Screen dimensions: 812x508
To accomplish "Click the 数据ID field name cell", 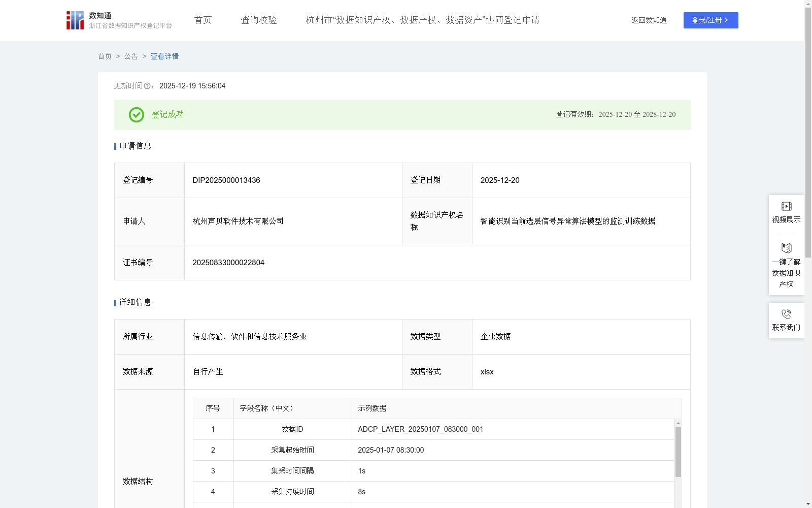I will [293, 429].
